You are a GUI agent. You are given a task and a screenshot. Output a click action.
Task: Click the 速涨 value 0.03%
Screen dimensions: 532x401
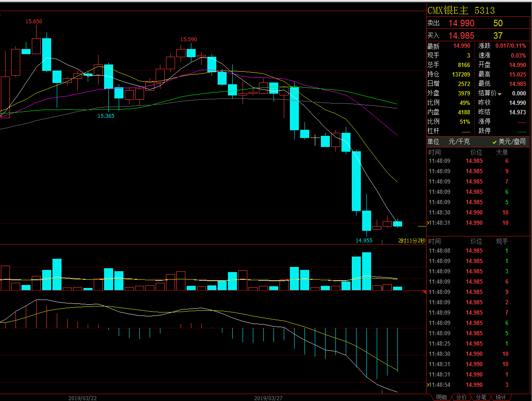coord(518,55)
